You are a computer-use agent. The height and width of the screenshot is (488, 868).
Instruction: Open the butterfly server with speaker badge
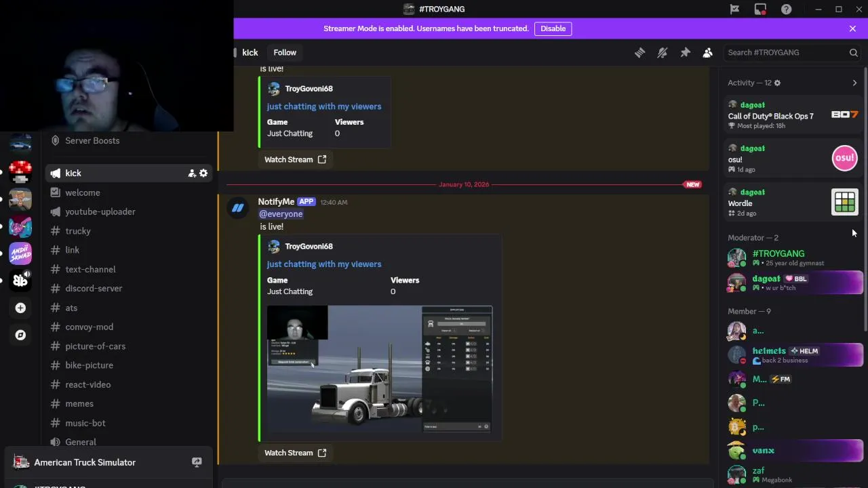(x=20, y=280)
